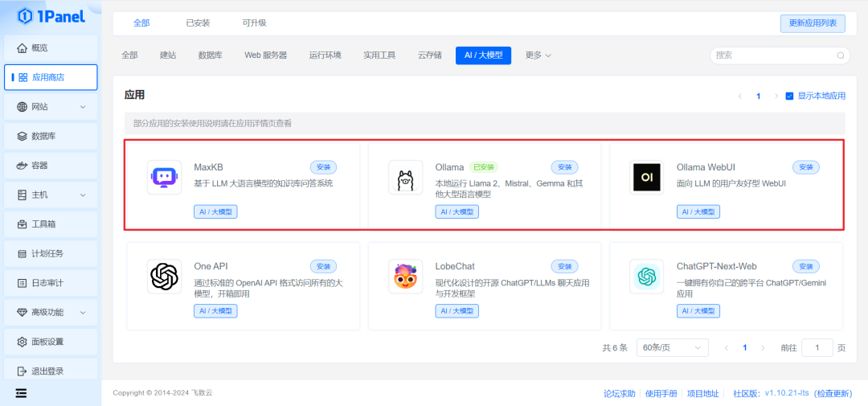Go to next page in top pagination
The image size is (868, 406).
pos(776,96)
